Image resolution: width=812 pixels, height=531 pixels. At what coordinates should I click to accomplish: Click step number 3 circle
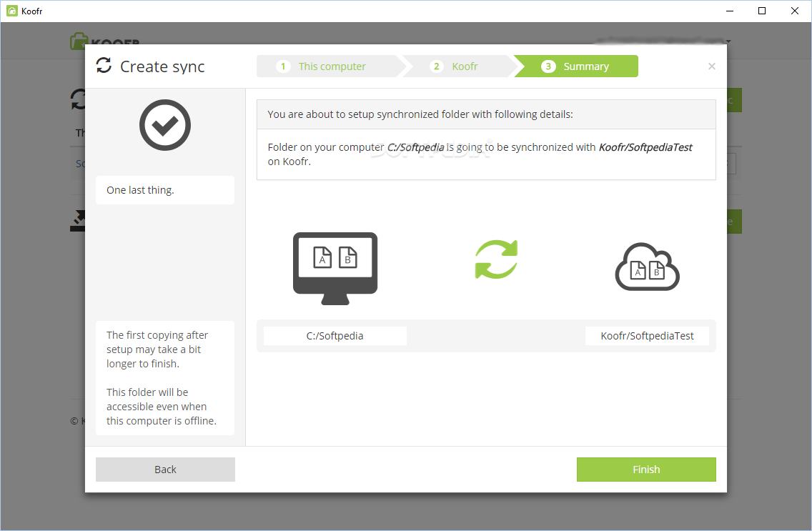coord(548,66)
